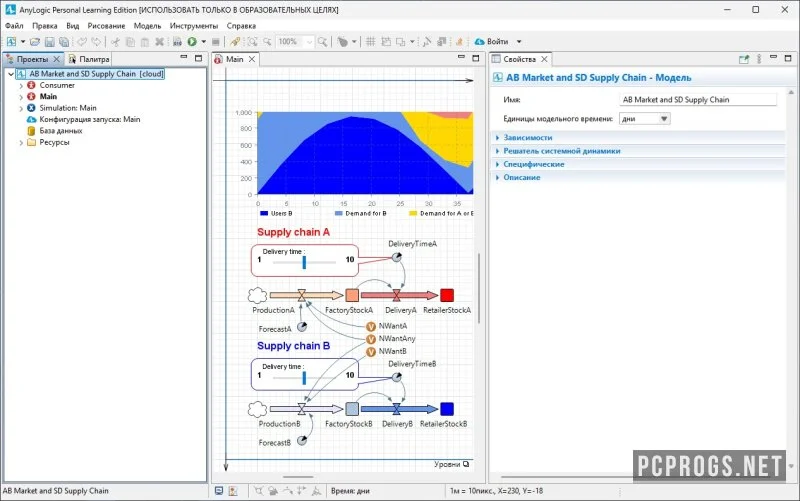800x501 pixels.
Task: Click the Войти cloud login button
Action: point(491,41)
